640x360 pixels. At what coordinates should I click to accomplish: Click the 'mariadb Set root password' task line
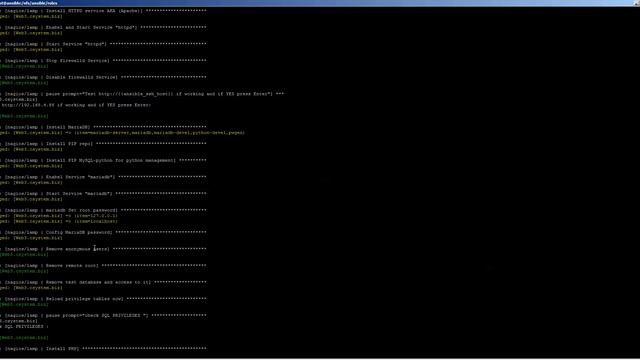(x=103, y=210)
